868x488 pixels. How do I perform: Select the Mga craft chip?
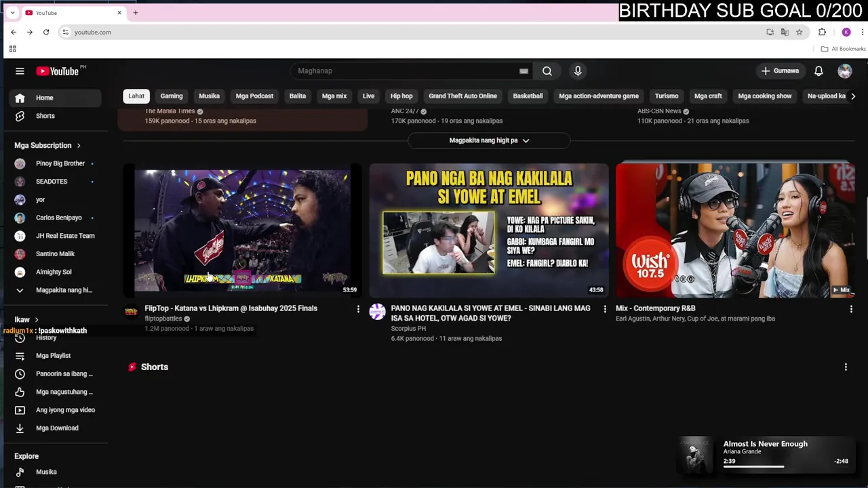click(708, 96)
